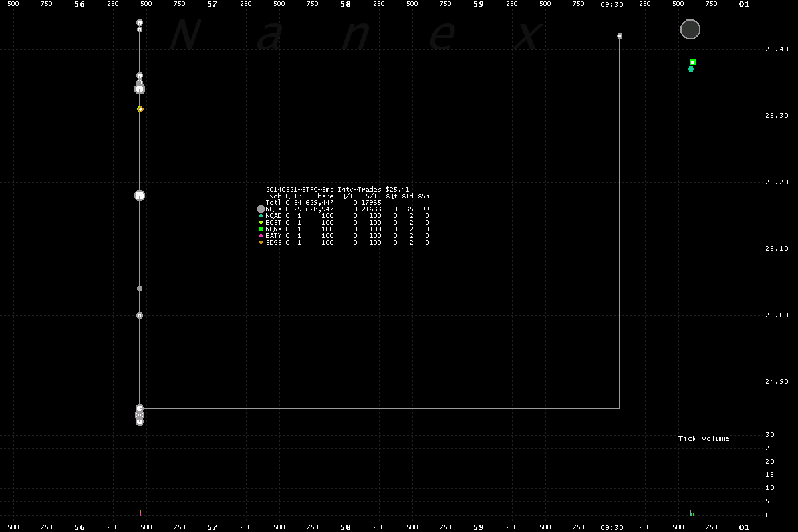798x532 pixels.
Task: Click the 'EDGE' exchange label
Action: (273, 243)
